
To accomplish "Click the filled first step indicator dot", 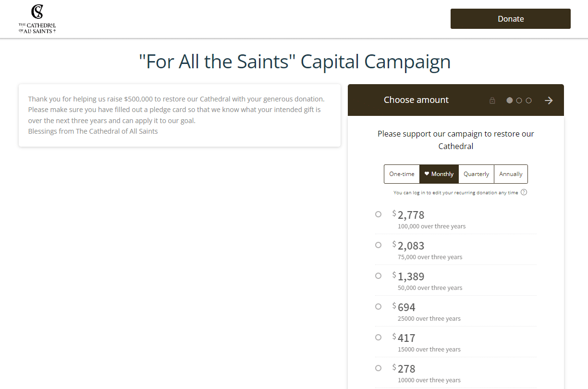I will click(509, 100).
